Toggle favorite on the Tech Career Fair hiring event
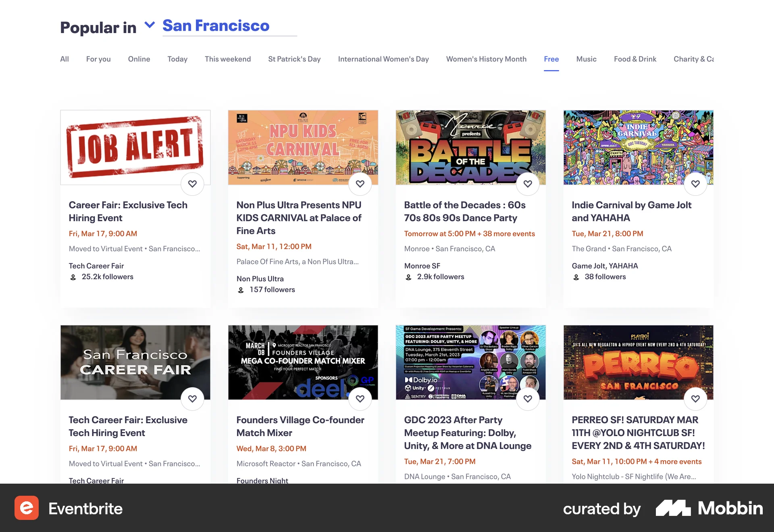Image resolution: width=774 pixels, height=532 pixels. [x=193, y=399]
